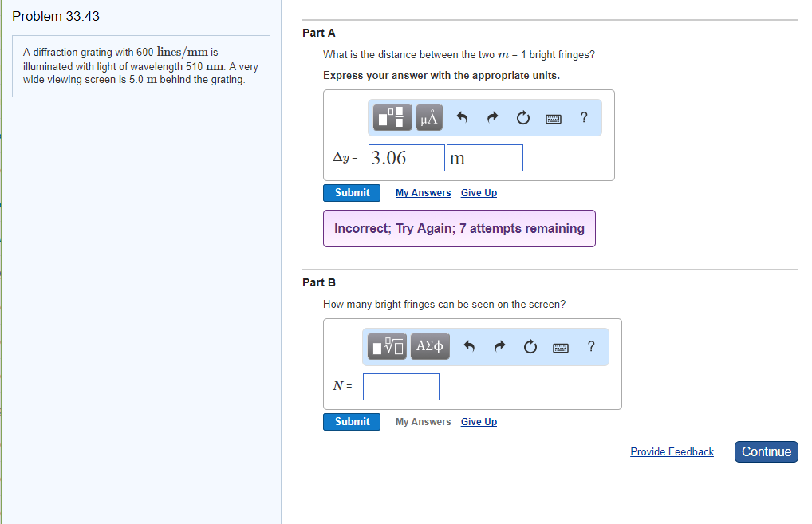Screen dimensions: 812x524
Task: Redo entry in Part B toolbar
Action: (499, 346)
